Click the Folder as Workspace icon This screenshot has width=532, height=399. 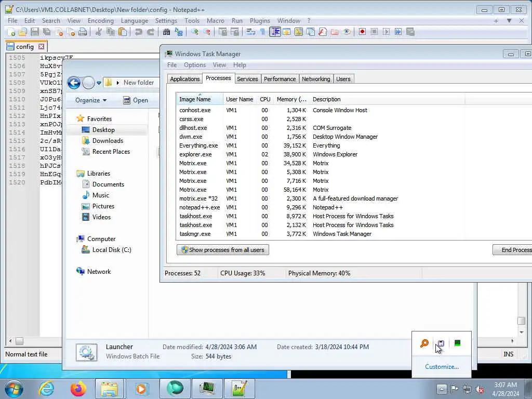[x=335, y=32]
